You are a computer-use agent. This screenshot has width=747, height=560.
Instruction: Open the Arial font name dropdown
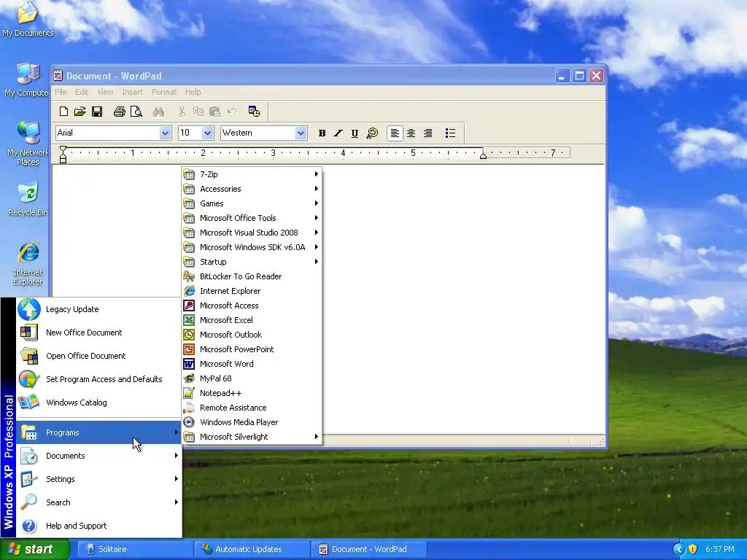click(x=165, y=133)
